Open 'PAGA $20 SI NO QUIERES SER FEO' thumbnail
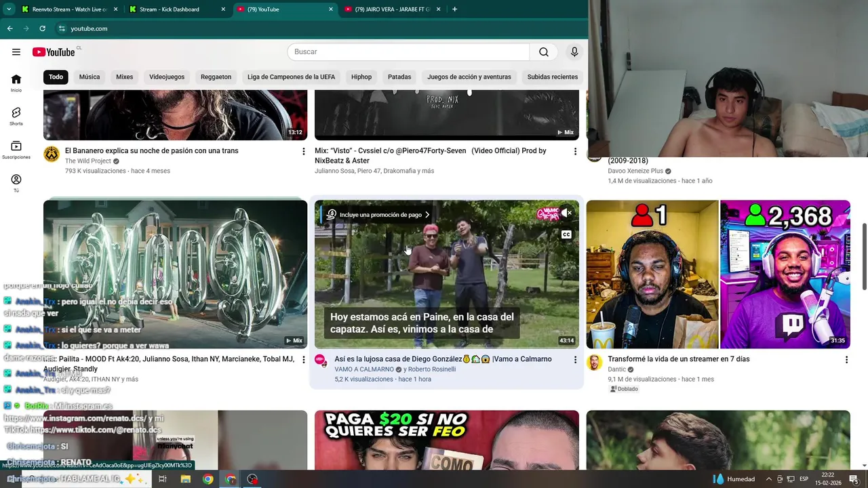The image size is (868, 488). 447,441
